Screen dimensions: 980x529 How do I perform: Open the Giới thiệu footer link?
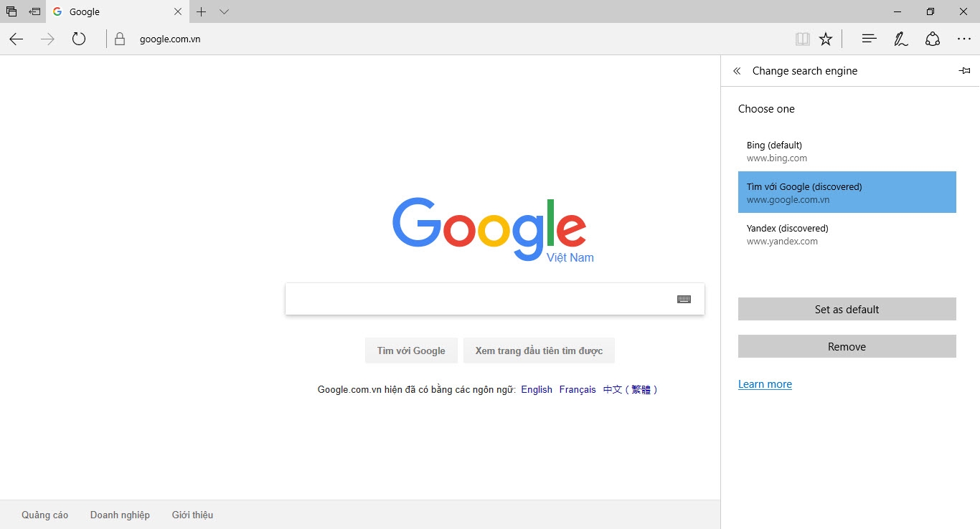pos(192,515)
